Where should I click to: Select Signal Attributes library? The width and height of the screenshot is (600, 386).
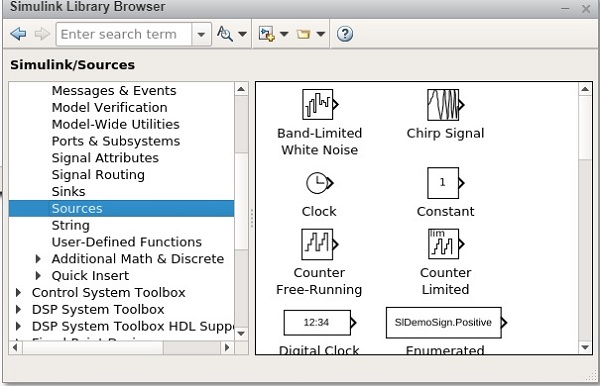105,158
